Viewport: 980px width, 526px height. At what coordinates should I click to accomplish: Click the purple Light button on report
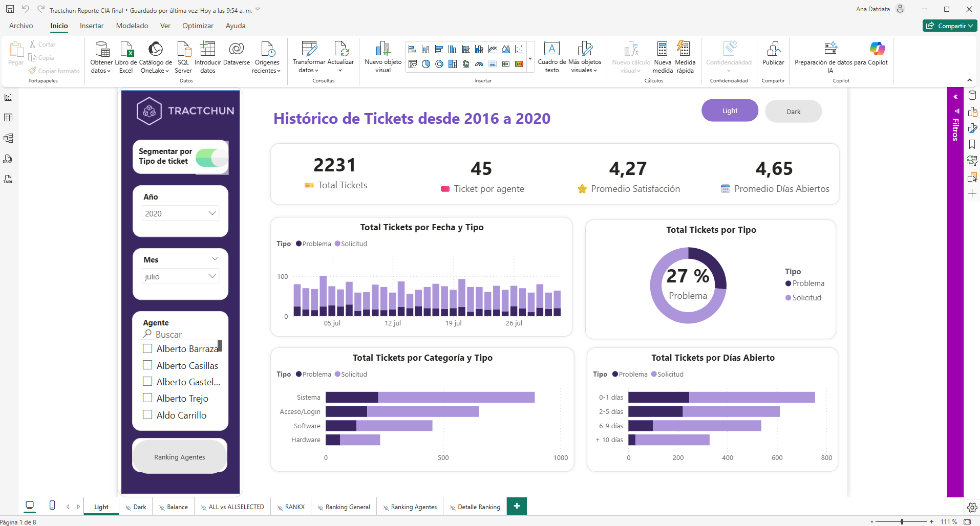pyautogui.click(x=730, y=111)
